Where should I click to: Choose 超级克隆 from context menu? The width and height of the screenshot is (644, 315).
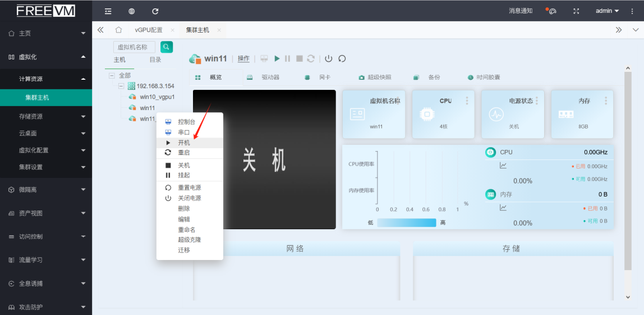pos(190,239)
